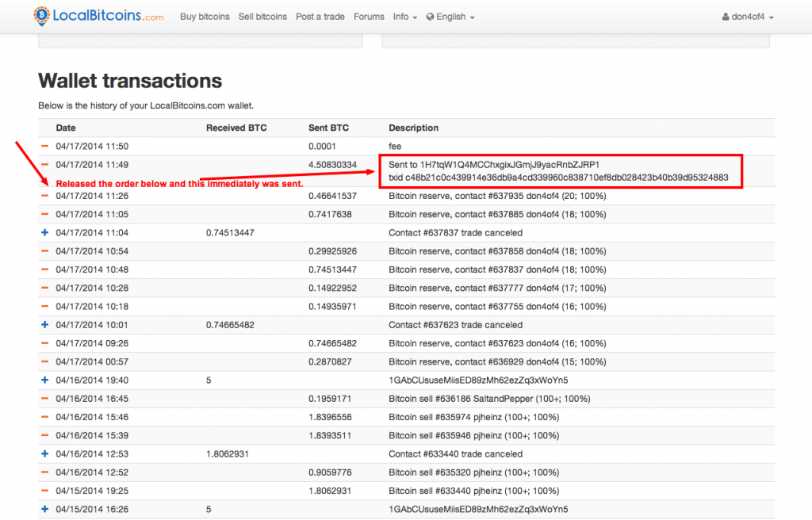The width and height of the screenshot is (812, 520).
Task: Click the globe icon beside English
Action: click(x=430, y=17)
